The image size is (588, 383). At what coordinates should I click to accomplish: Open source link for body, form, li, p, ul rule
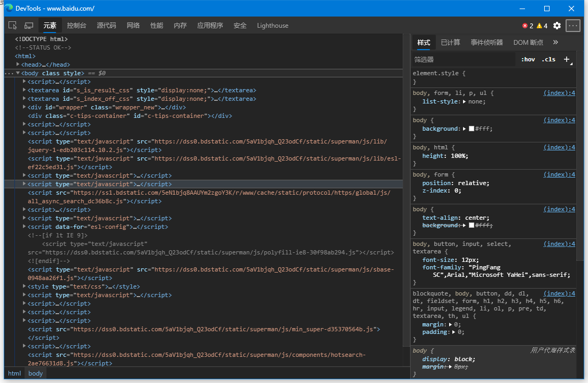click(559, 93)
